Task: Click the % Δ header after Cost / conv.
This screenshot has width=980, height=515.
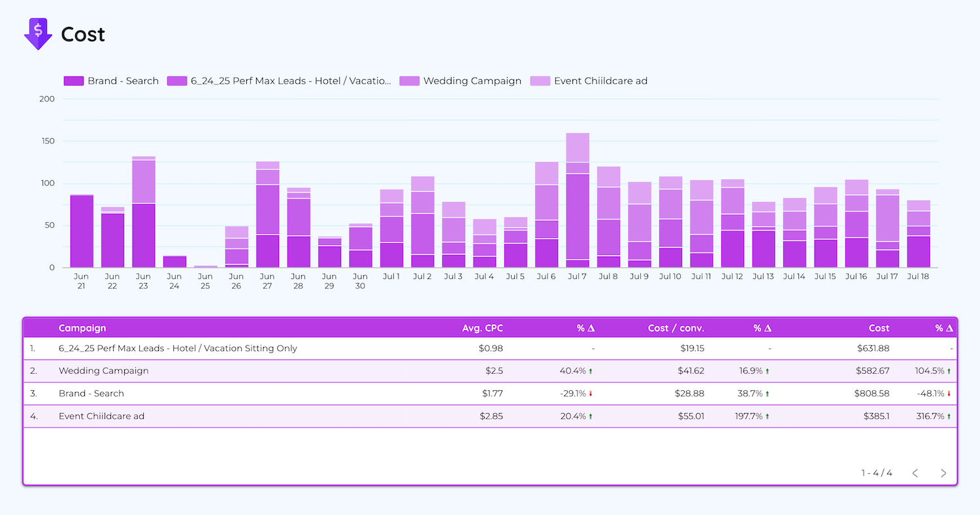Action: 762,328
